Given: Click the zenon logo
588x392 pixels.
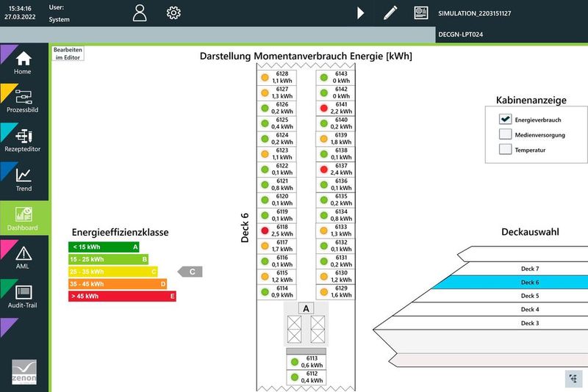Looking at the screenshot, I should (24, 371).
